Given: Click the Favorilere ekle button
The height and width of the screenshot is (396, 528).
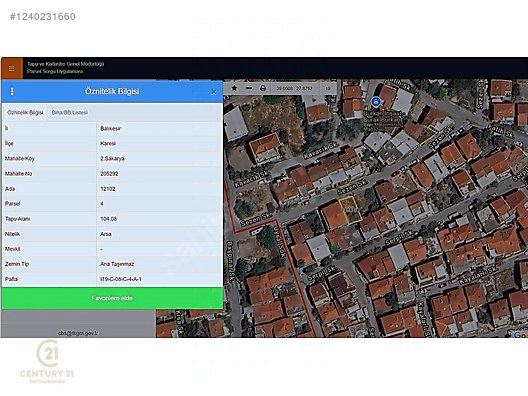Looking at the screenshot, I should [112, 298].
